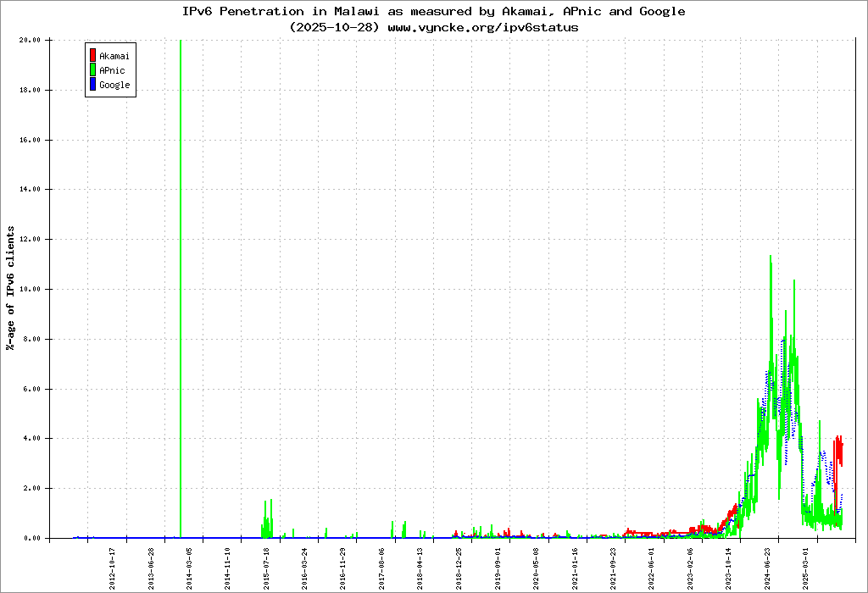Select the Google label in the legend
Screen dimensions: 868x593
pos(114,85)
